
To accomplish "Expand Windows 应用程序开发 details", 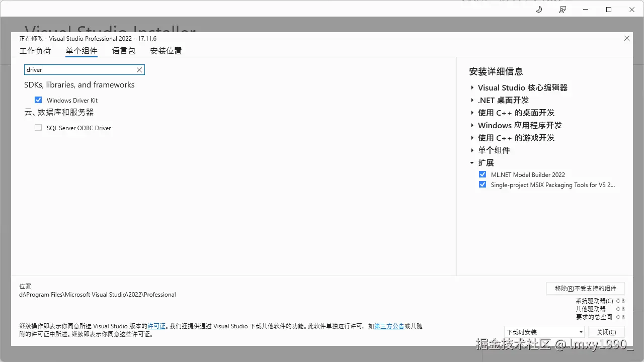I will [472, 125].
